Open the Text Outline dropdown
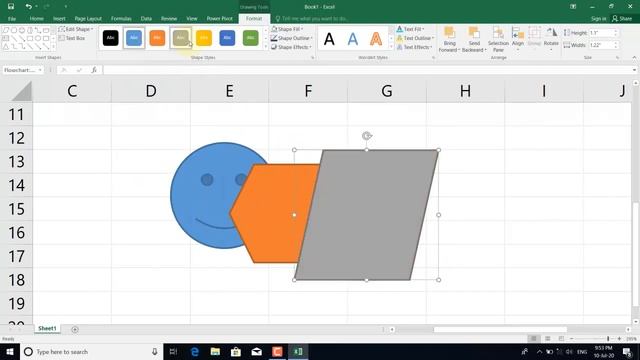Viewport: 640px width, 360px height. coord(415,38)
